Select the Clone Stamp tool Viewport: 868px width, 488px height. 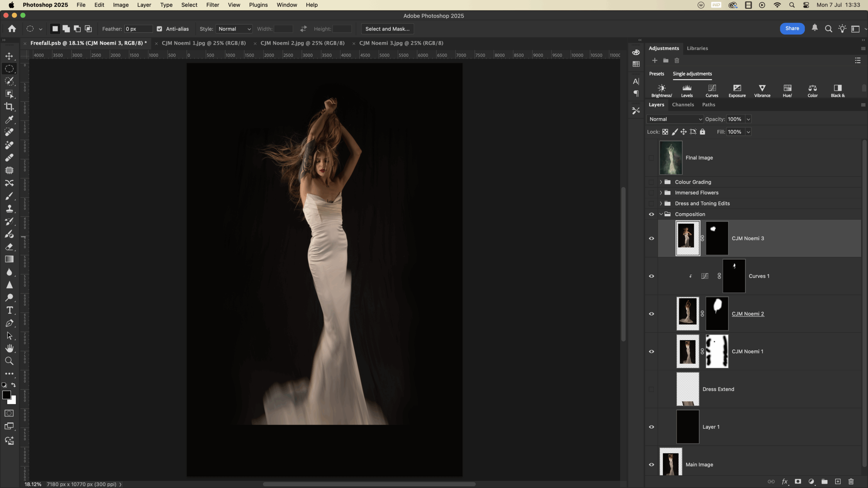point(9,209)
